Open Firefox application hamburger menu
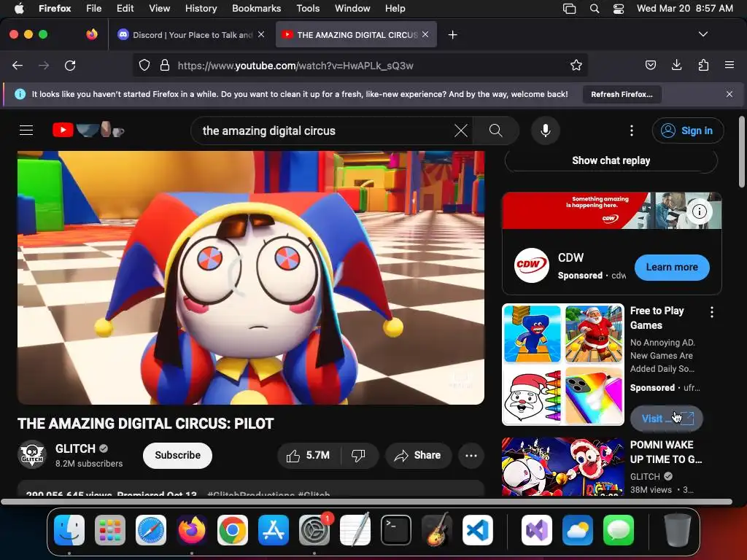This screenshot has height=560, width=747. point(729,65)
